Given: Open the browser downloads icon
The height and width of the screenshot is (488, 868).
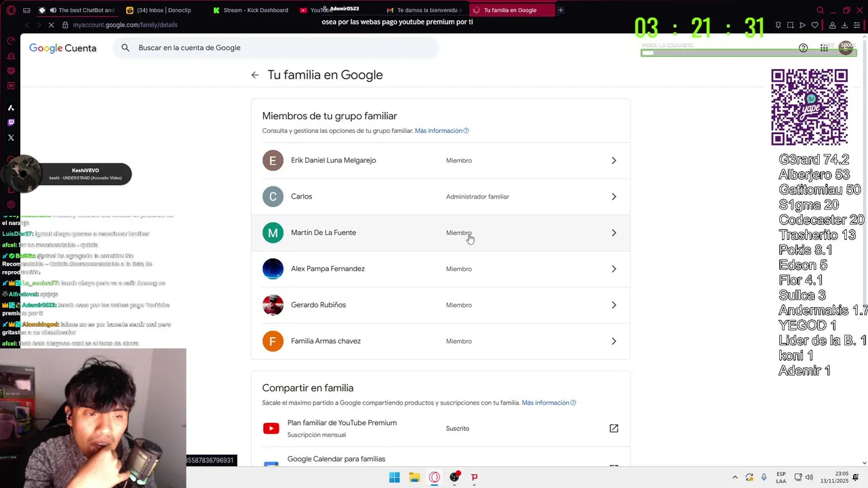Looking at the screenshot, I should point(845,25).
